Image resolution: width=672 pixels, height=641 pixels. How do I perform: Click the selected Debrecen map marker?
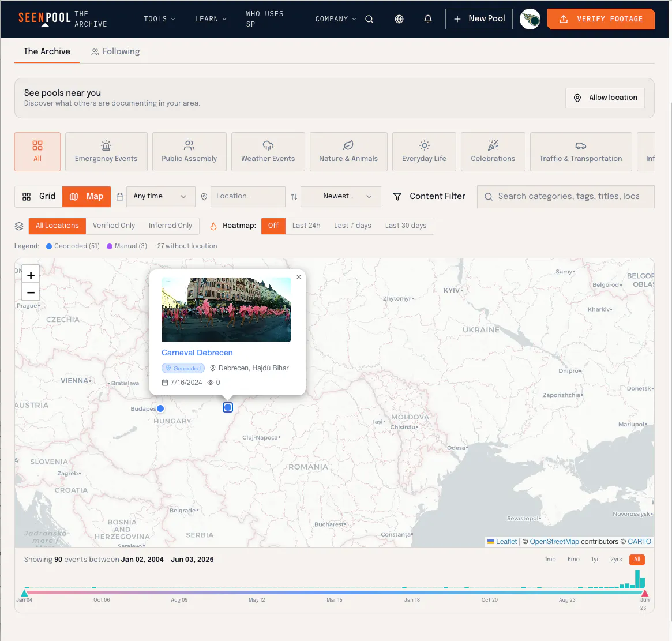coord(228,407)
